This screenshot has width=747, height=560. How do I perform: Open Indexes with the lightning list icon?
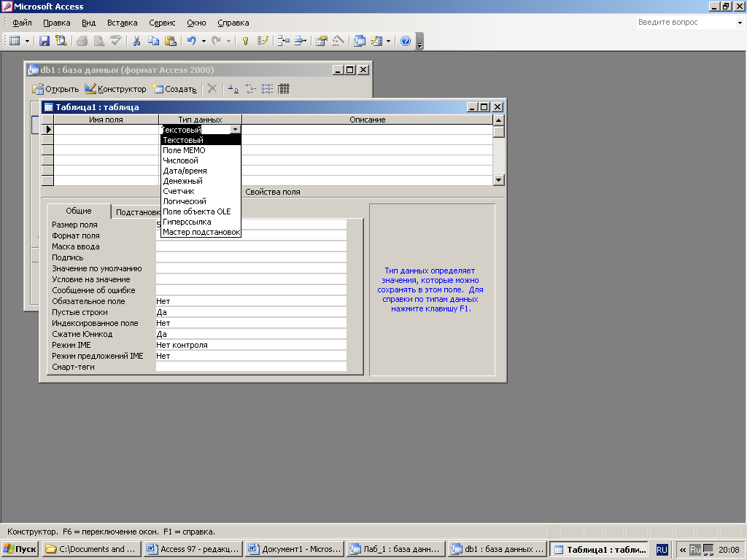pos(263,41)
